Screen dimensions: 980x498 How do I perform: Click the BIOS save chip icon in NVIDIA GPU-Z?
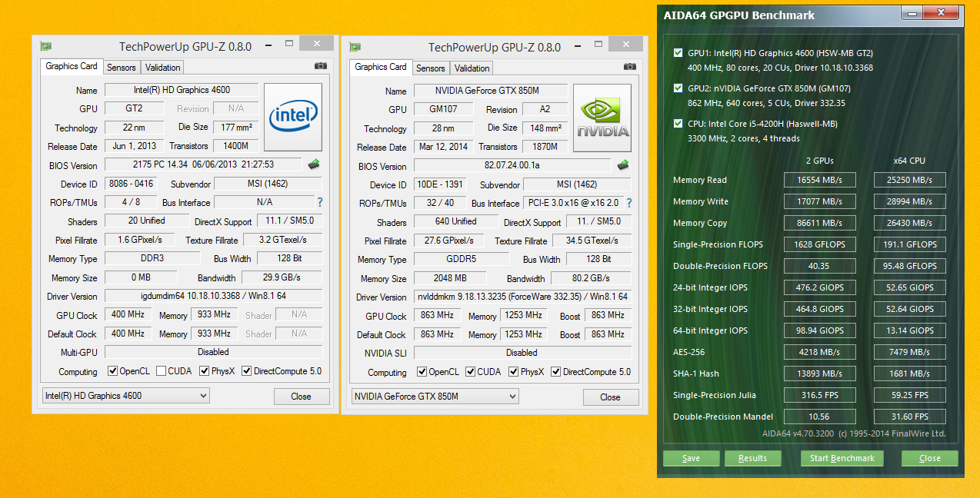pos(623,165)
